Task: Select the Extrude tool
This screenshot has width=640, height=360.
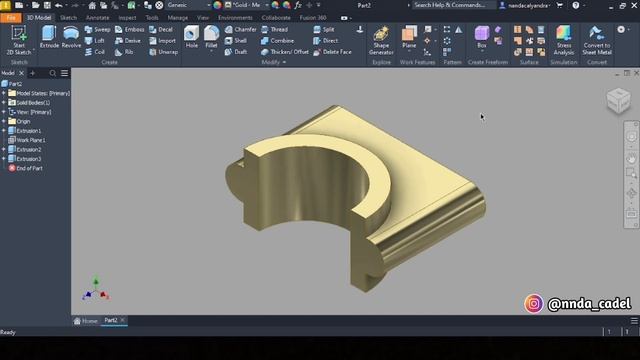Action: tap(49, 37)
